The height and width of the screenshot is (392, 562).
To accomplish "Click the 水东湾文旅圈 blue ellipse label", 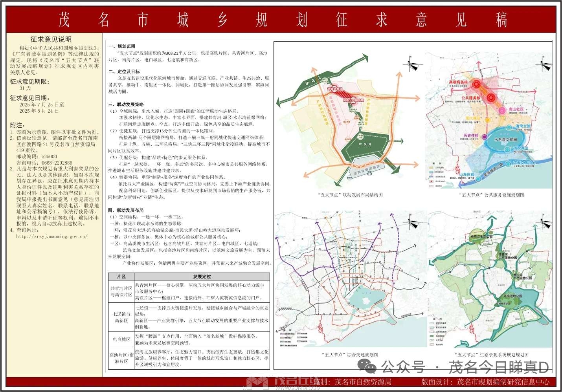I will click(x=505, y=140).
